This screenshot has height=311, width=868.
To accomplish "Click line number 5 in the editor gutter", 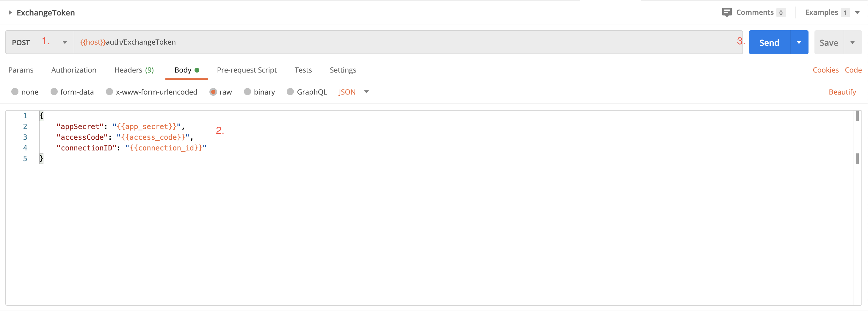I will pyautogui.click(x=25, y=159).
